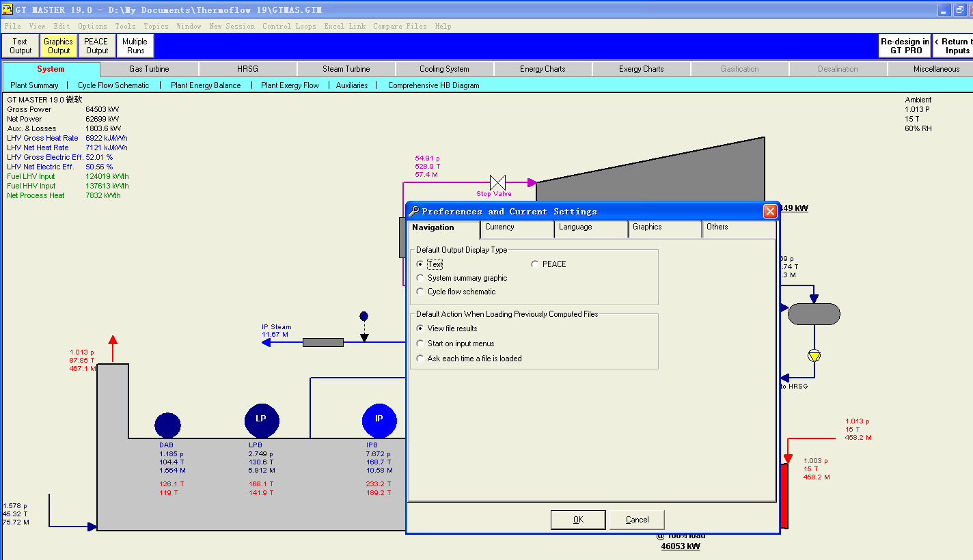
Task: Open the Control Loops menu
Action: coord(289,26)
